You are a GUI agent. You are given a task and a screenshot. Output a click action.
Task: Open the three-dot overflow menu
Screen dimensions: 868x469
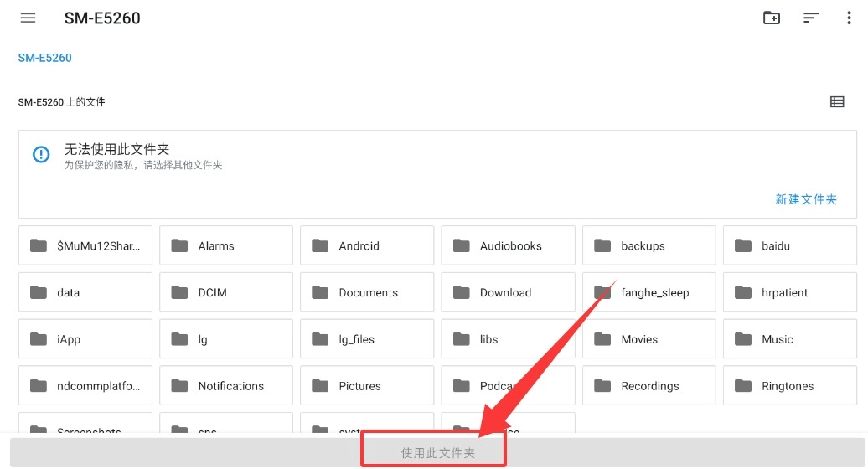[x=848, y=18]
